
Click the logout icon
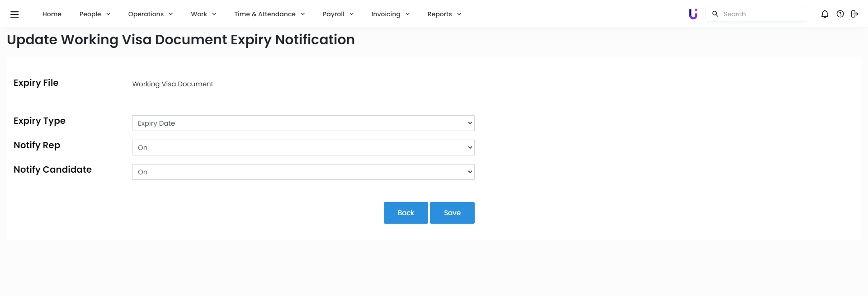854,14
